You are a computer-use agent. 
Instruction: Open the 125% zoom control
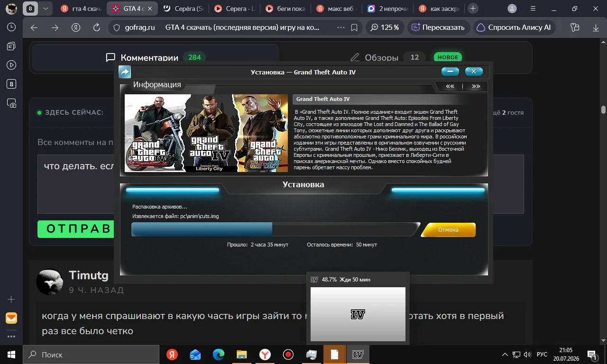point(385,27)
